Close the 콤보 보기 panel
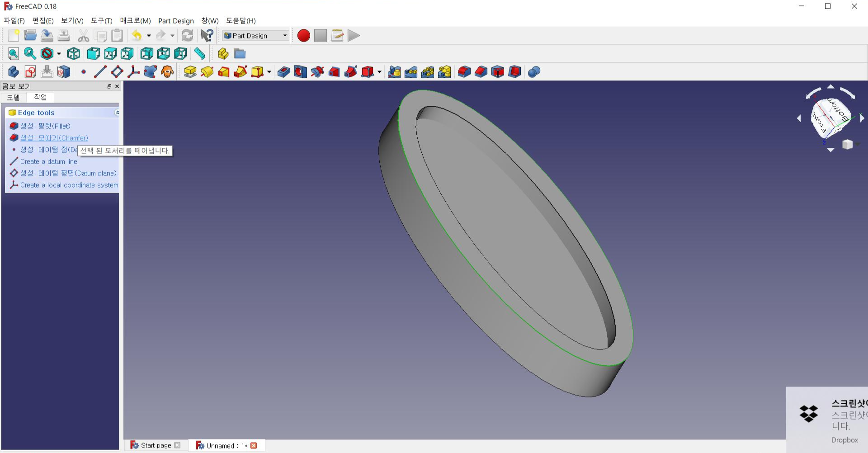This screenshot has width=868, height=453. tap(117, 86)
